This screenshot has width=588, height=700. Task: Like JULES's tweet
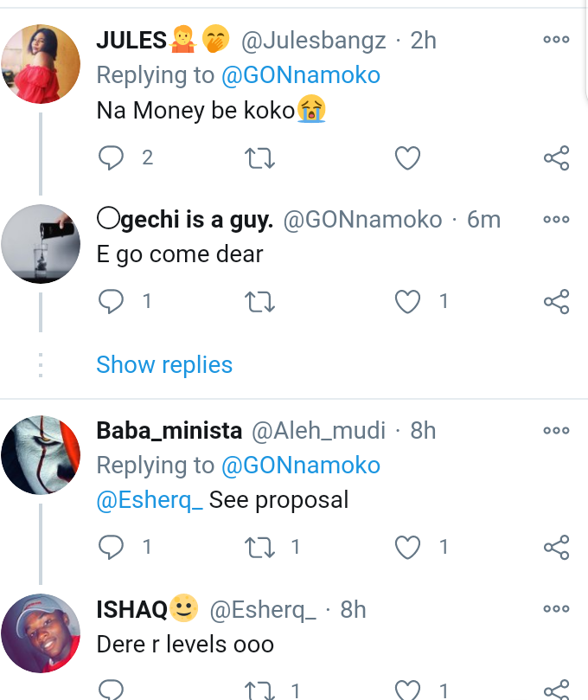coord(407,157)
